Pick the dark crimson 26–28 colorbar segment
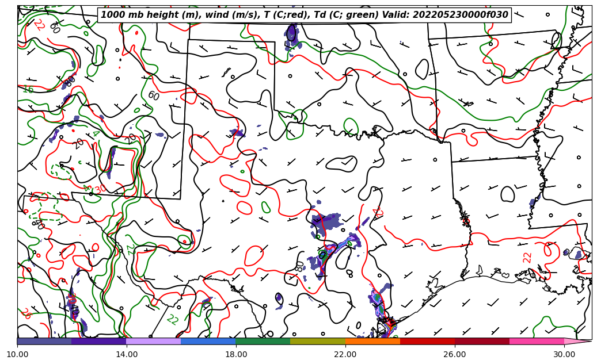This screenshot has height=364, width=597. click(x=482, y=341)
